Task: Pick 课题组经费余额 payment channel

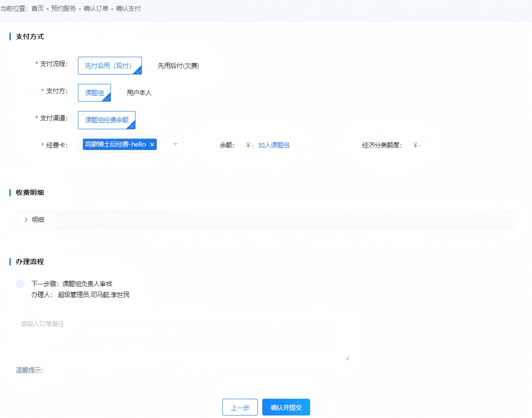Action: [106, 120]
